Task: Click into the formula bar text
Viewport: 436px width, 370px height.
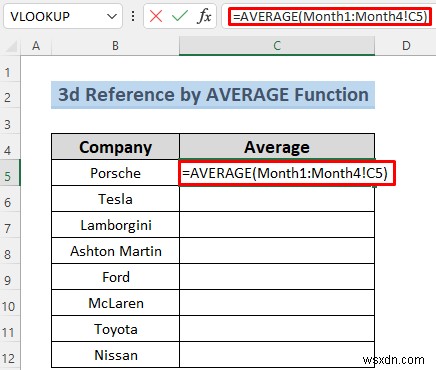Action: (330, 16)
